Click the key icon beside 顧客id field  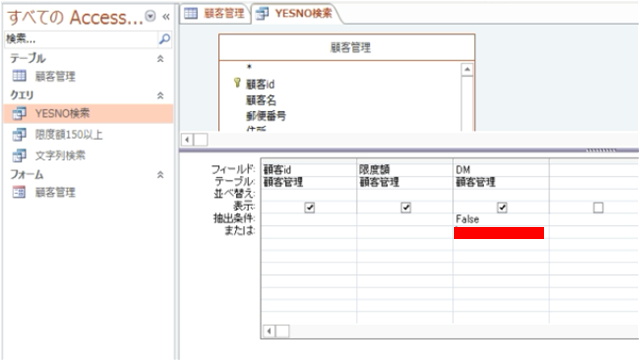(x=237, y=83)
